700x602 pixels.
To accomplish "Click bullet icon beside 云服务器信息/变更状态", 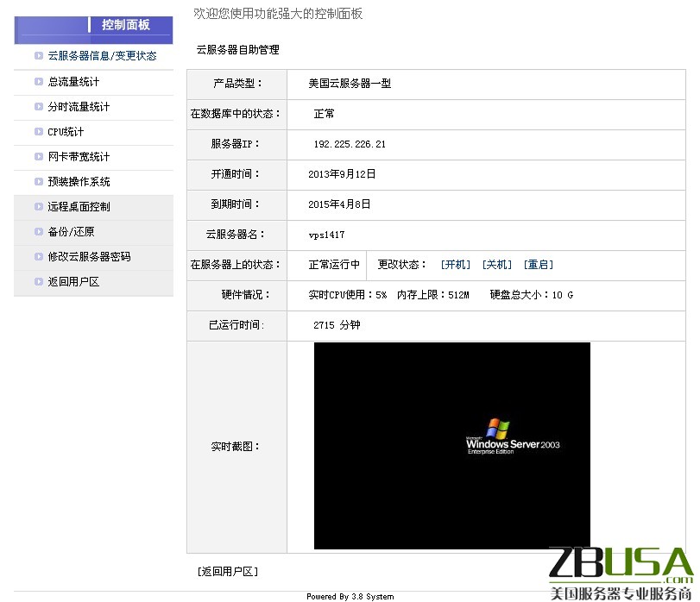I will coord(39,56).
